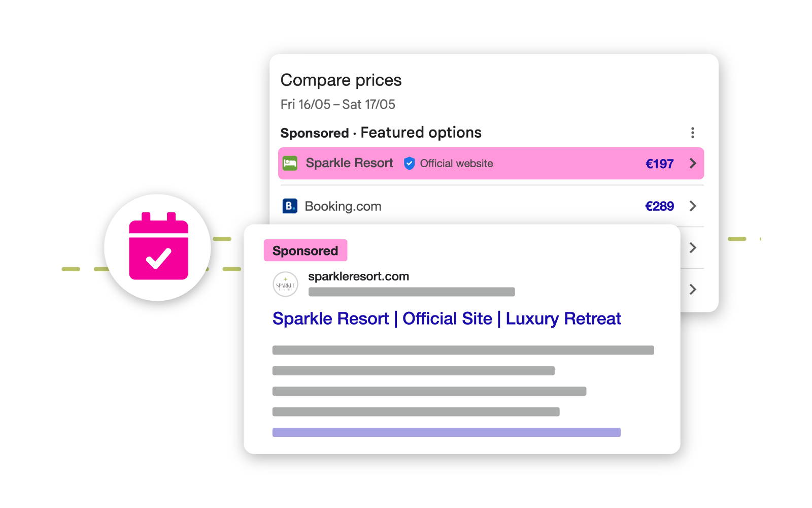Click the Booking.com logo icon
The width and height of the screenshot is (812, 508).
pos(290,206)
